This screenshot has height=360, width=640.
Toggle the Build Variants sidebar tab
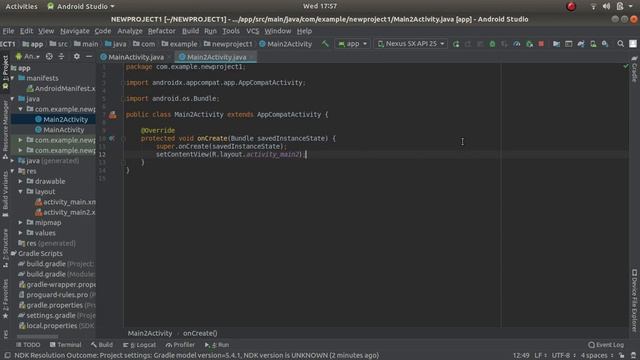(x=5, y=194)
